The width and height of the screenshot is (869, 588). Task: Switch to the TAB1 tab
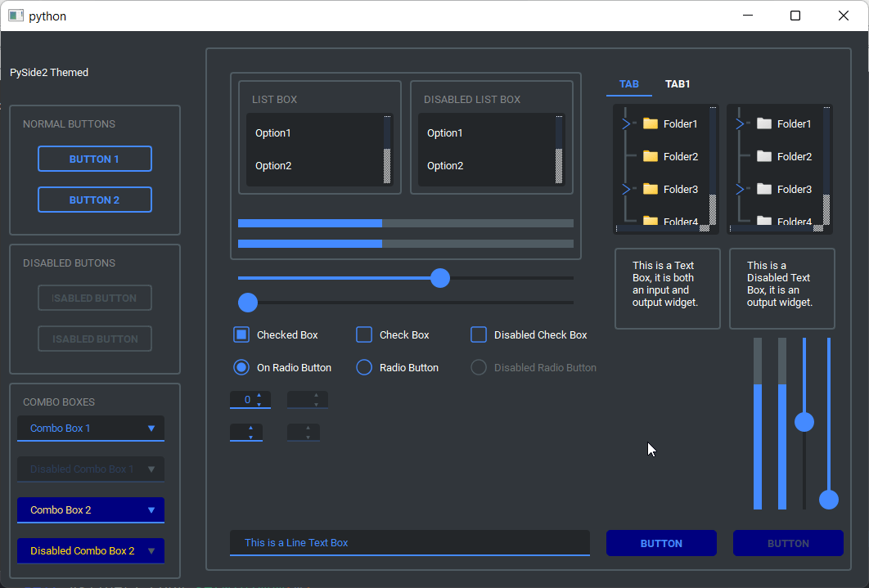pos(678,84)
